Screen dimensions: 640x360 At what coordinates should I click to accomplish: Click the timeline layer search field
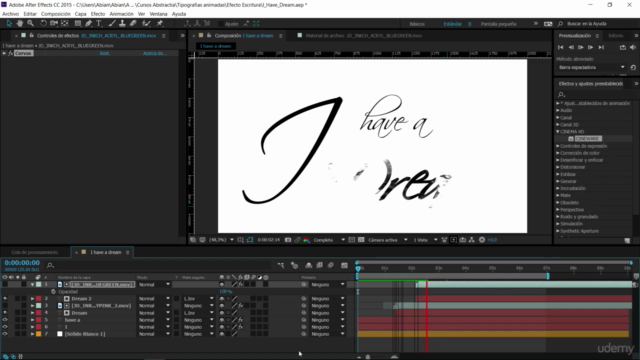point(159,266)
